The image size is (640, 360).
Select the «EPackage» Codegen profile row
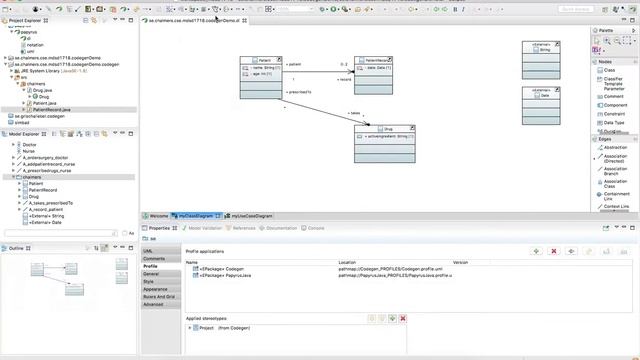(218, 269)
